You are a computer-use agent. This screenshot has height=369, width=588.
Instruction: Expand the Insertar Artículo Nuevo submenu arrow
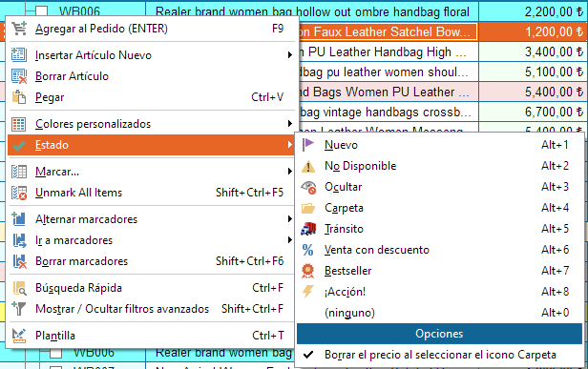click(290, 55)
